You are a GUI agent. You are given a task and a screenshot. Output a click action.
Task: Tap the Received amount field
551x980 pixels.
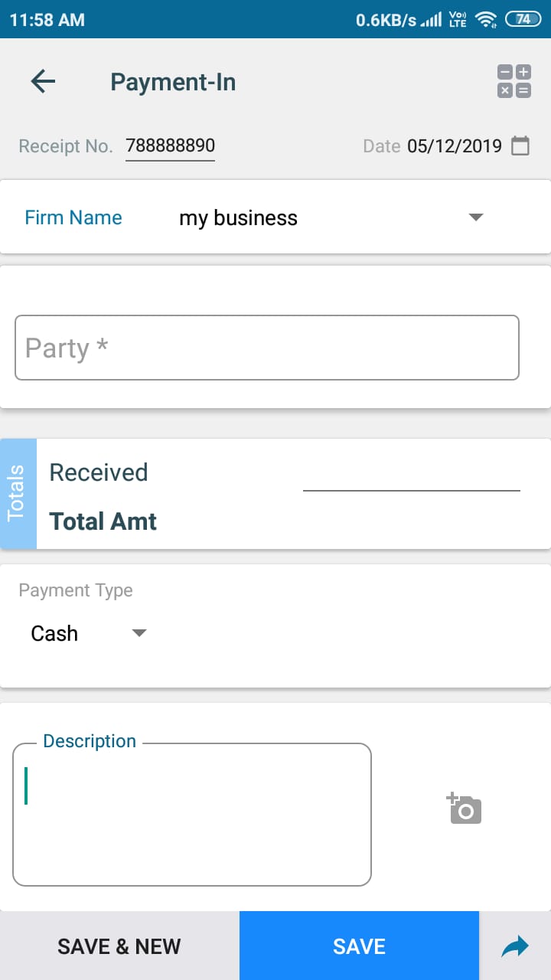coord(411,475)
